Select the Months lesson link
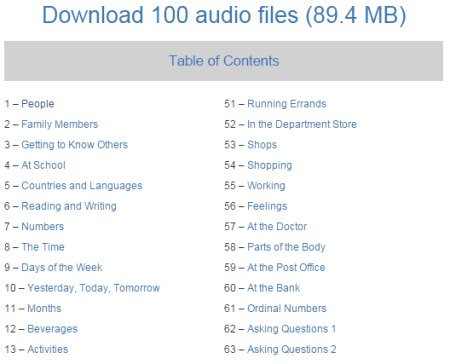The width and height of the screenshot is (450, 364). [x=44, y=308]
